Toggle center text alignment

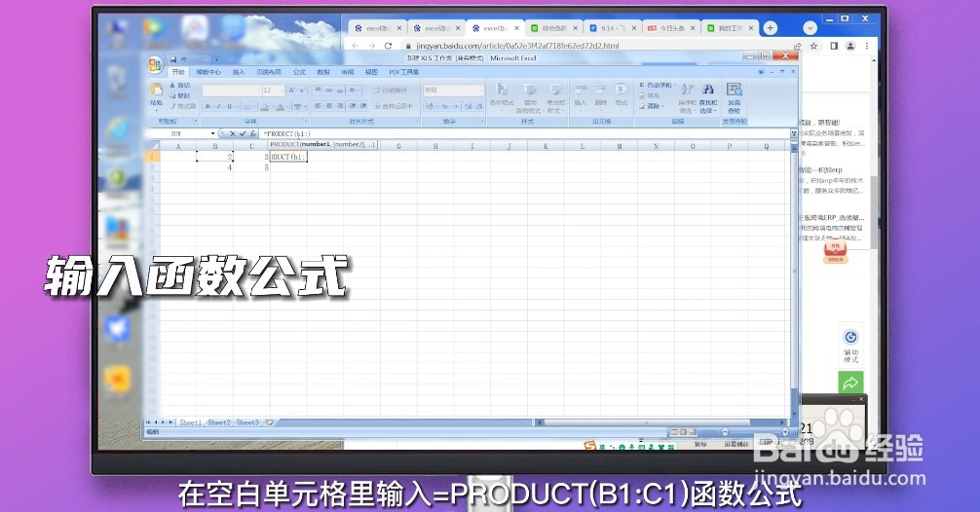328,106
